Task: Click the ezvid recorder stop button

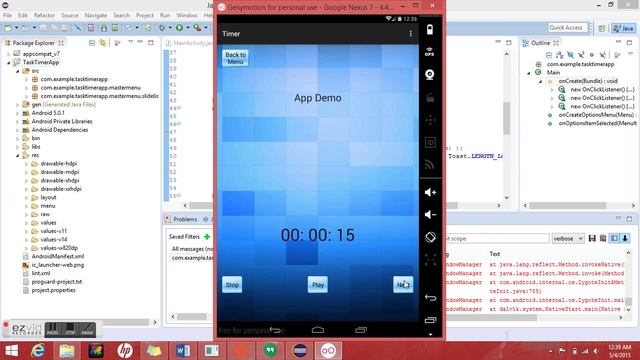Action: click(70, 330)
